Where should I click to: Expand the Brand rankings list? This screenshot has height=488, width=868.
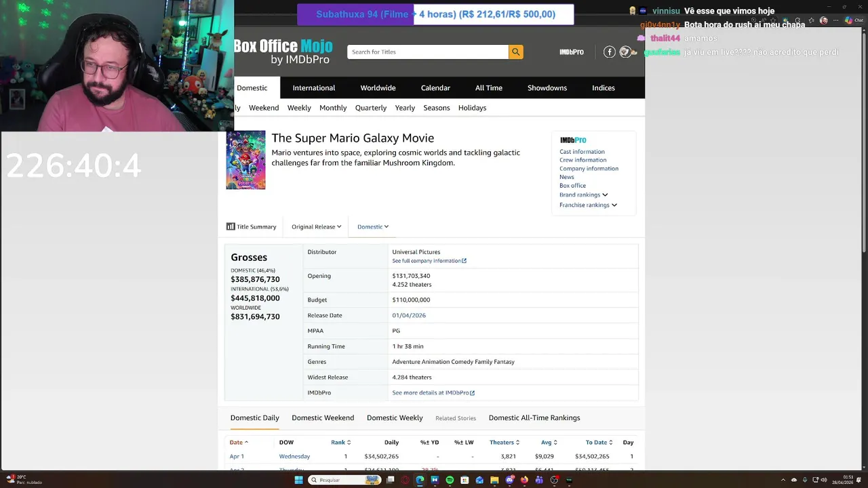(584, 195)
